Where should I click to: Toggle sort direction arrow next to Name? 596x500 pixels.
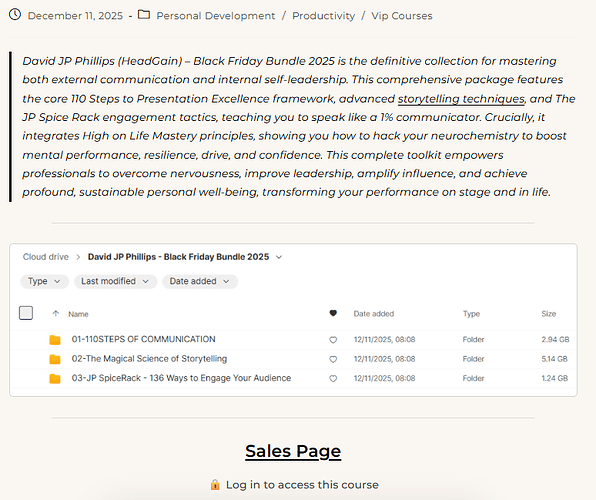(x=55, y=313)
